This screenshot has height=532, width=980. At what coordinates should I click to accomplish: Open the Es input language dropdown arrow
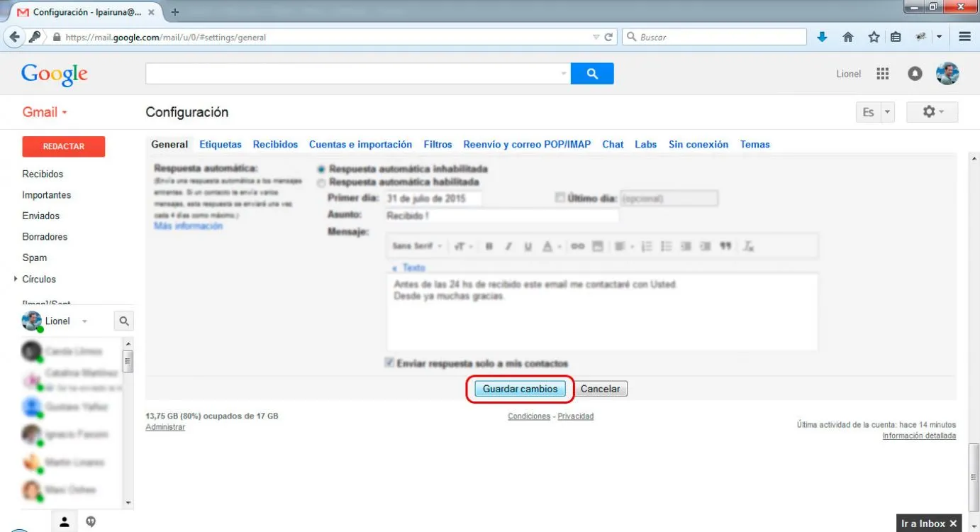(x=887, y=112)
